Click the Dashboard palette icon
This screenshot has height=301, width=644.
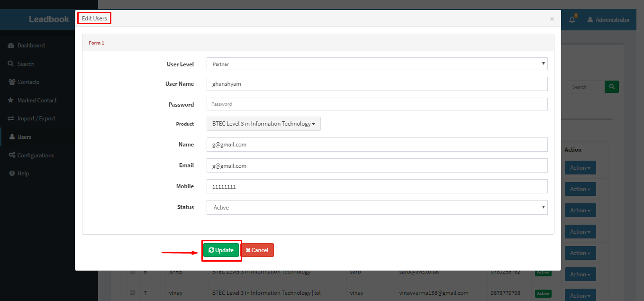pos(11,46)
